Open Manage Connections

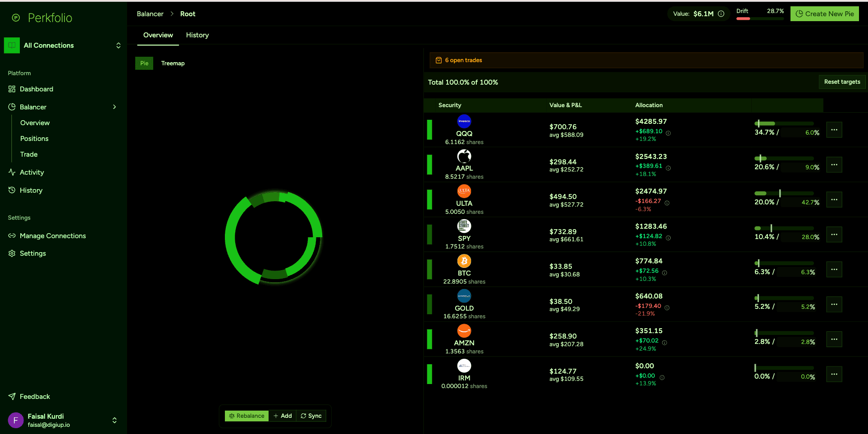pos(47,236)
